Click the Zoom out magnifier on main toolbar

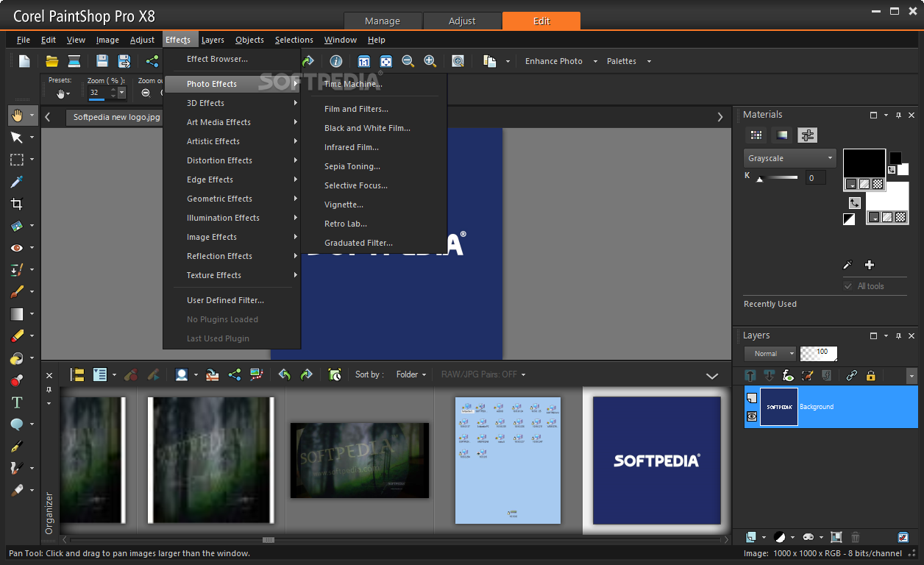[x=408, y=61]
